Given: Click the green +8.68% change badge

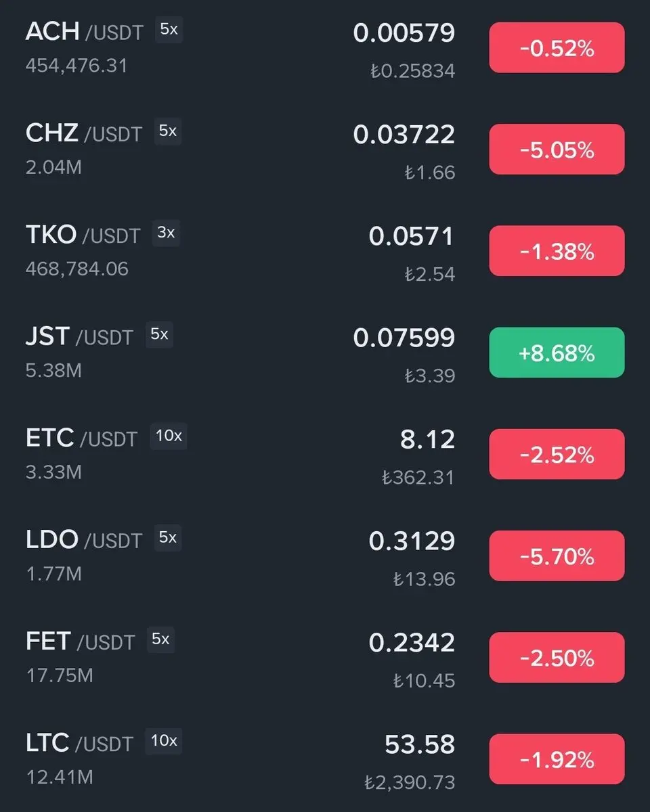Looking at the screenshot, I should pos(557,353).
